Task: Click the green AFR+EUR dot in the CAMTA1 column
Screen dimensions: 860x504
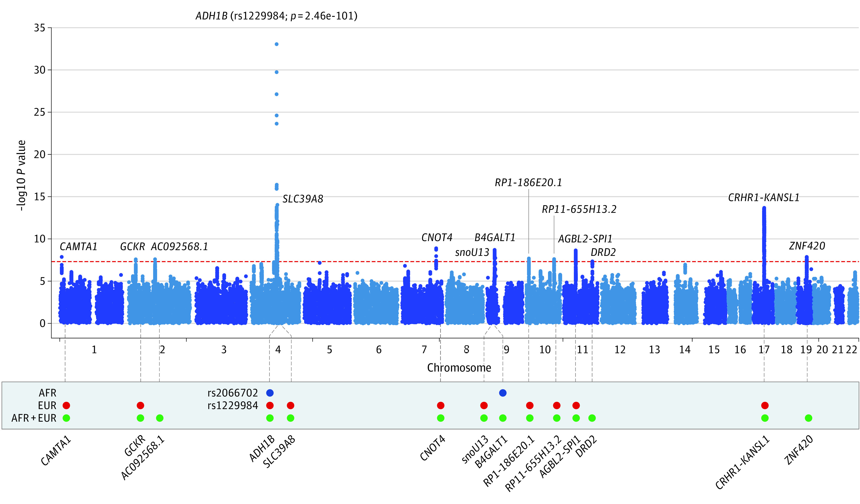Action: [x=67, y=418]
